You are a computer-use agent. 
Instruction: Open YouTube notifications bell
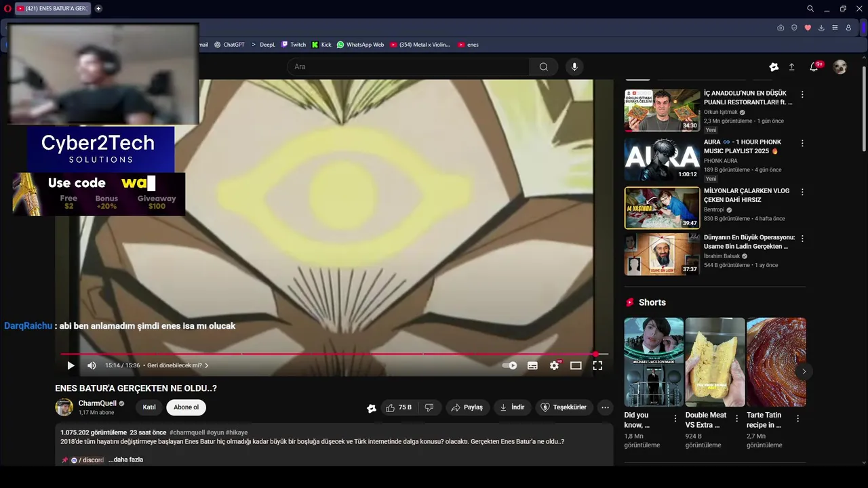pos(814,66)
